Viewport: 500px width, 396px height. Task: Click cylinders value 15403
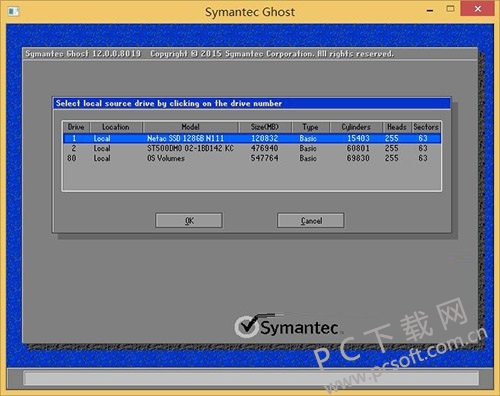point(358,138)
